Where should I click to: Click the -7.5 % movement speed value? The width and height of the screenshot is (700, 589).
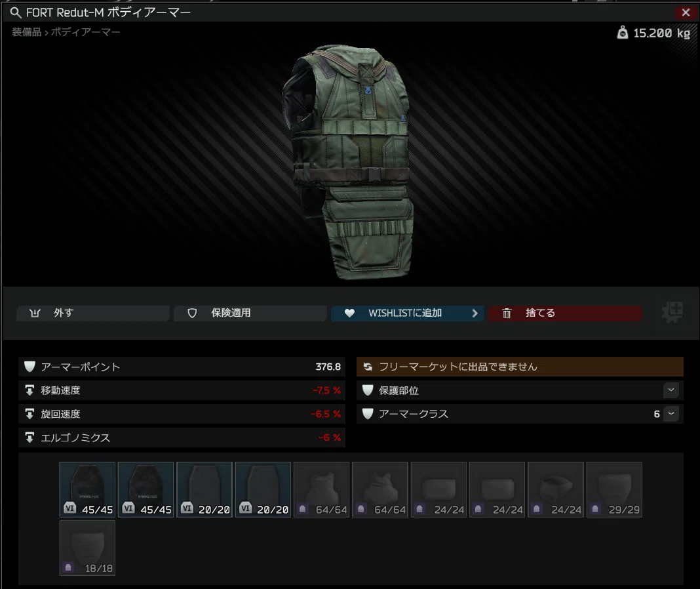click(326, 390)
